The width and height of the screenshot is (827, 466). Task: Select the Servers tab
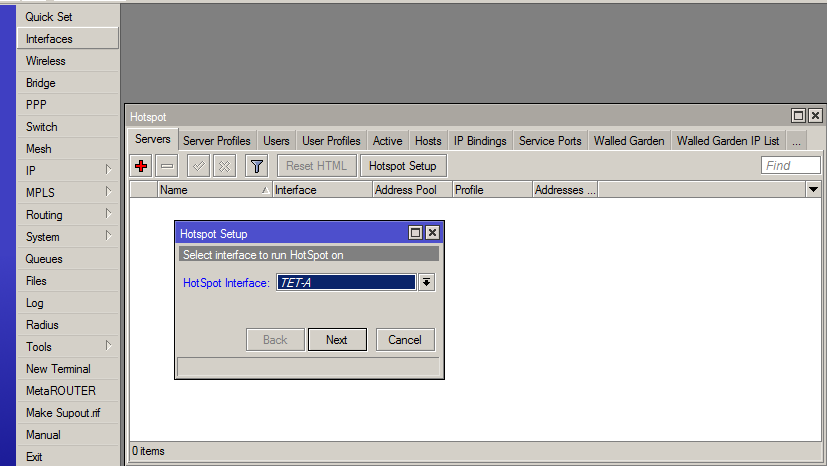click(x=152, y=139)
